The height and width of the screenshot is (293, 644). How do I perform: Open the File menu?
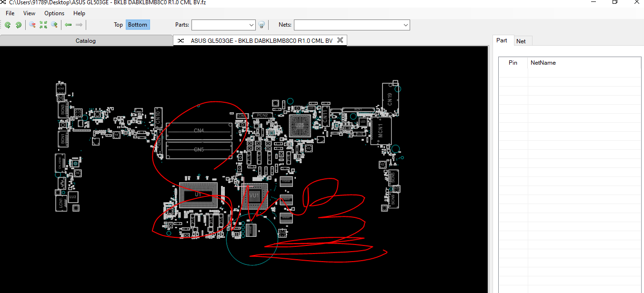pos(10,13)
